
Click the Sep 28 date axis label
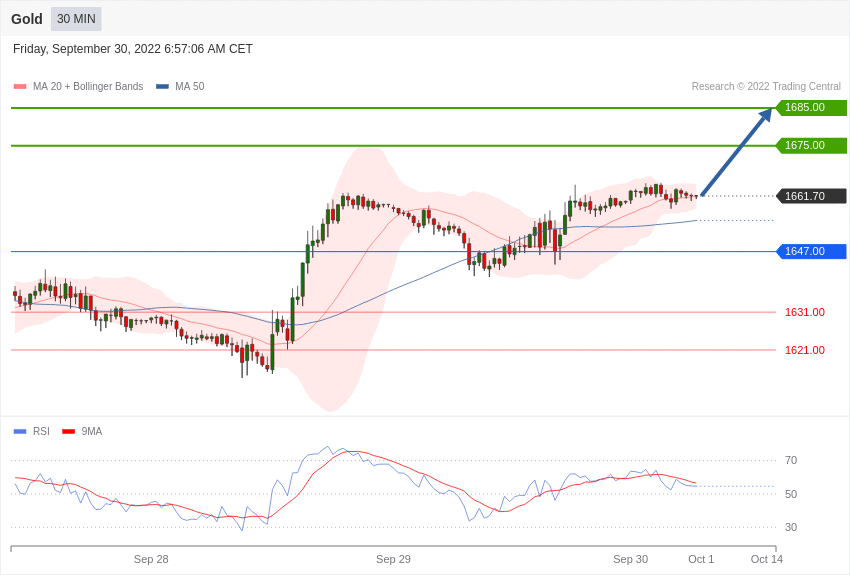[151, 559]
